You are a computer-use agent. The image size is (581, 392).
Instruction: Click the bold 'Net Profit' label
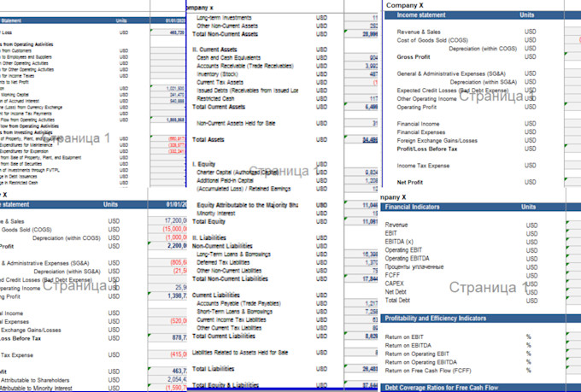(410, 182)
